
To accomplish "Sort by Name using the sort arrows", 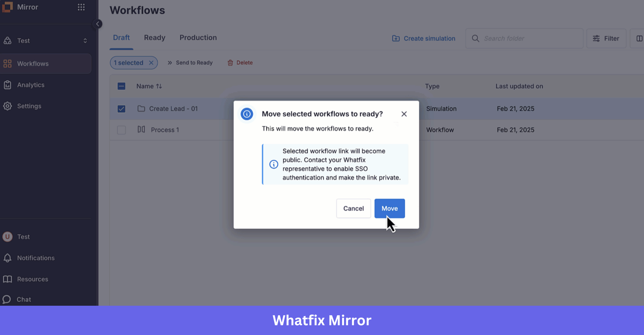I will tap(159, 86).
